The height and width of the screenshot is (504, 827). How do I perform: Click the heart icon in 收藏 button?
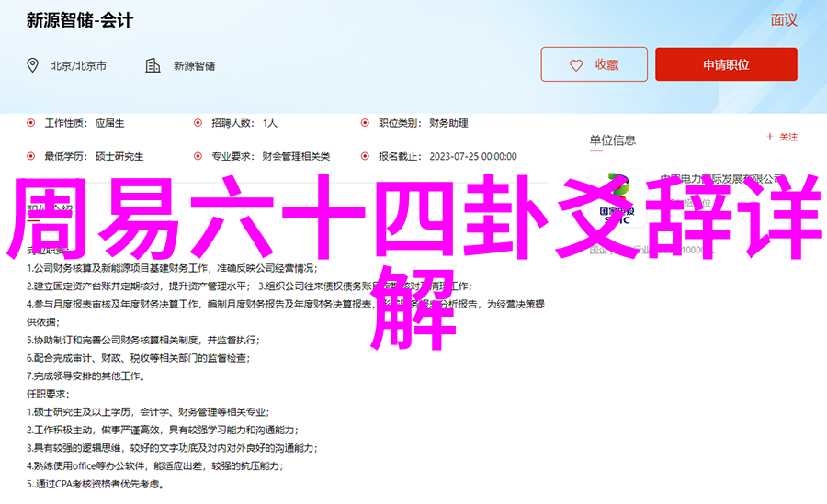pyautogui.click(x=576, y=65)
